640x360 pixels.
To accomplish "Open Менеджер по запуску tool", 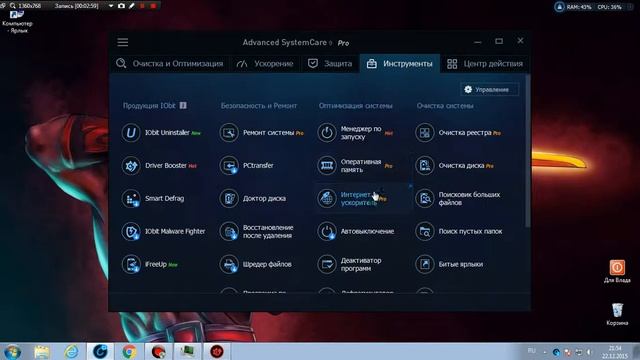I will tap(355, 133).
